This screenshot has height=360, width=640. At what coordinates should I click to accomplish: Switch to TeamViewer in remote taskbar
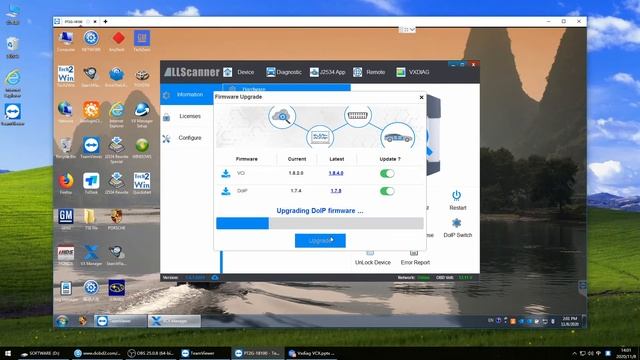click(x=120, y=321)
